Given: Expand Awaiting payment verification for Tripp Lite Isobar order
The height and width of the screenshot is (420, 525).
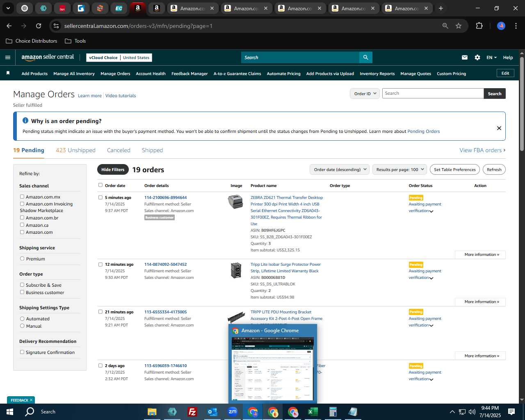Looking at the screenshot, I should pos(431,278).
